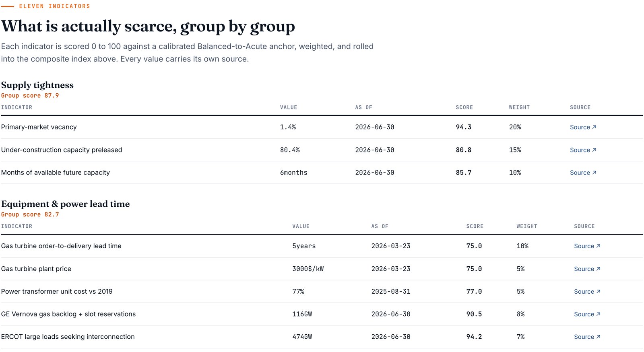
Task: Click the 'Group score 87.9' label
Action: click(x=30, y=96)
